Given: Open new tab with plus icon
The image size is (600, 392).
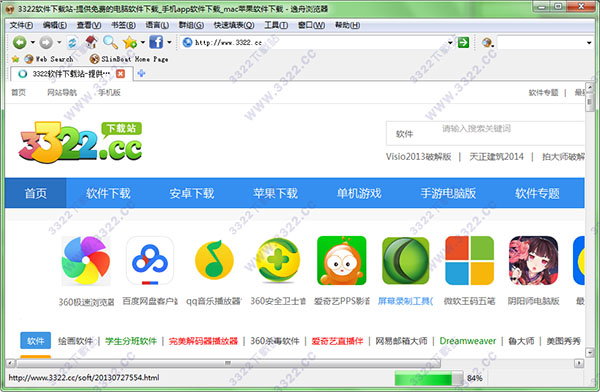Looking at the screenshot, I should [141, 73].
